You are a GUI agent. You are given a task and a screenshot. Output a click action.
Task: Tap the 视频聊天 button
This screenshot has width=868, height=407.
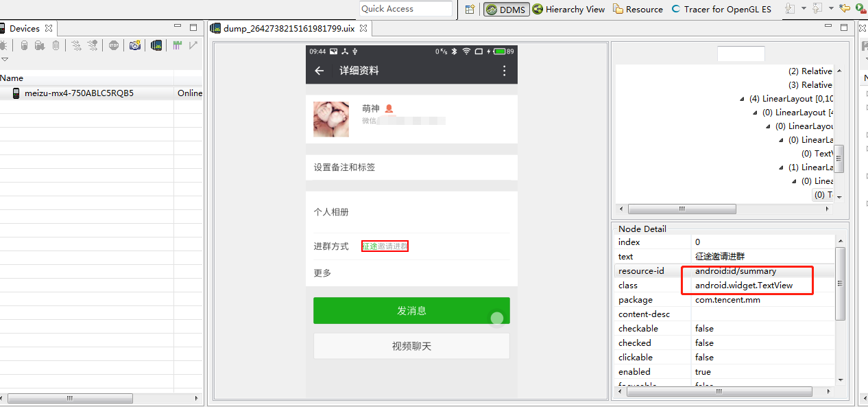coord(411,346)
